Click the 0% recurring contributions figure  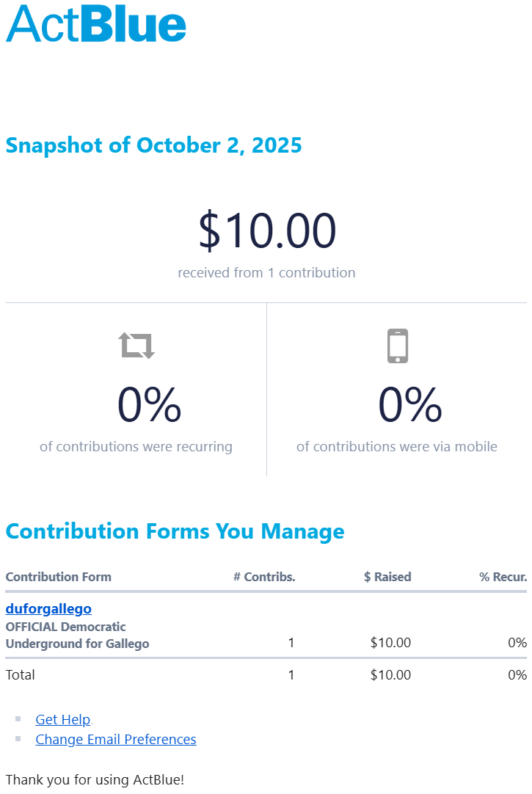pos(149,406)
